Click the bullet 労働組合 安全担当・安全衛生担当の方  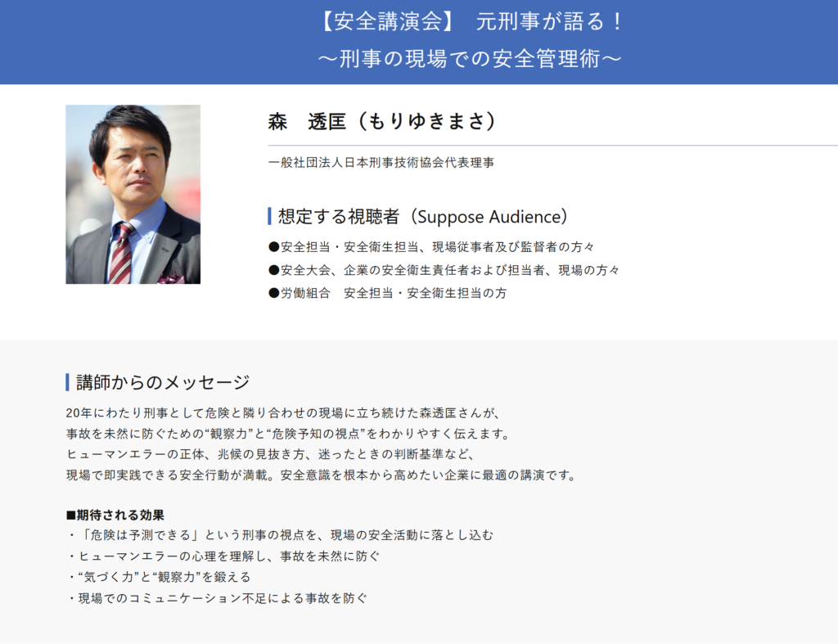click(x=387, y=293)
